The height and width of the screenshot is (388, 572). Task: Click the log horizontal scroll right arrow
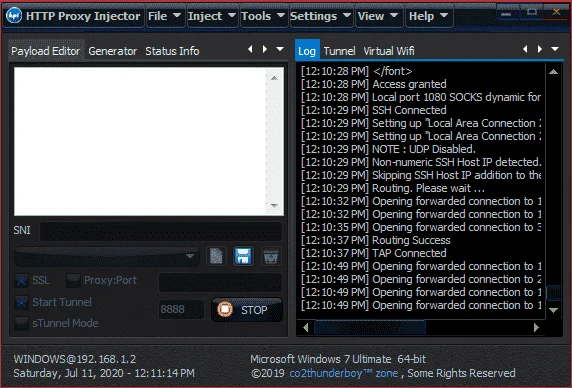536,327
